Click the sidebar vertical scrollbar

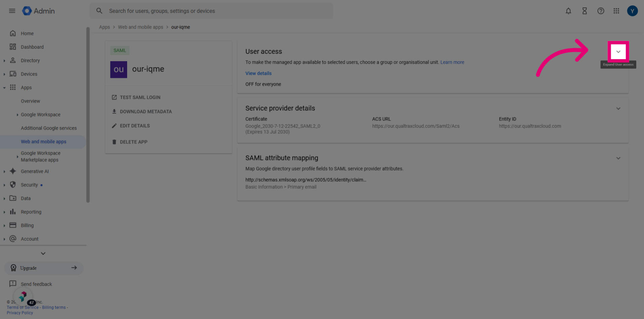(88, 115)
